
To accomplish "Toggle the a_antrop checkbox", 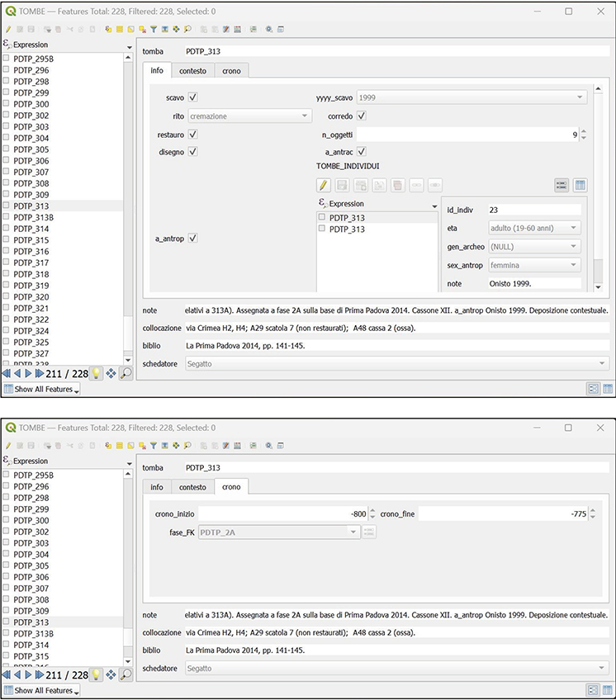I will tap(193, 239).
